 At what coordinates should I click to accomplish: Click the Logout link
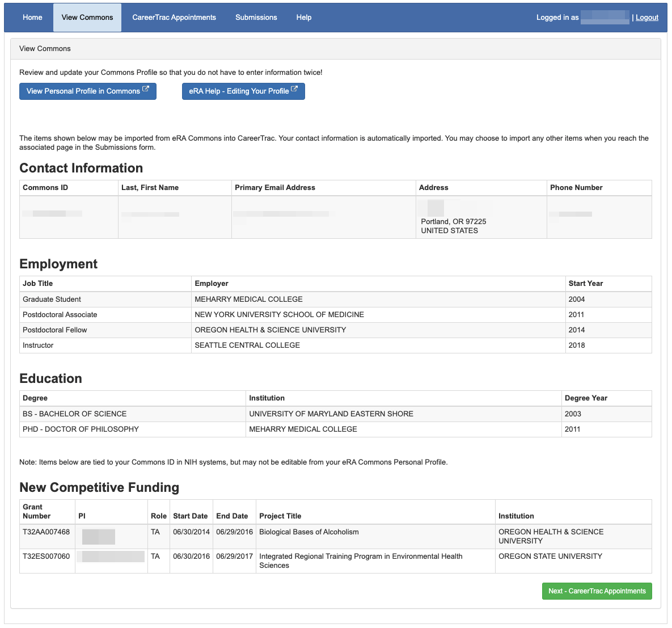(646, 18)
